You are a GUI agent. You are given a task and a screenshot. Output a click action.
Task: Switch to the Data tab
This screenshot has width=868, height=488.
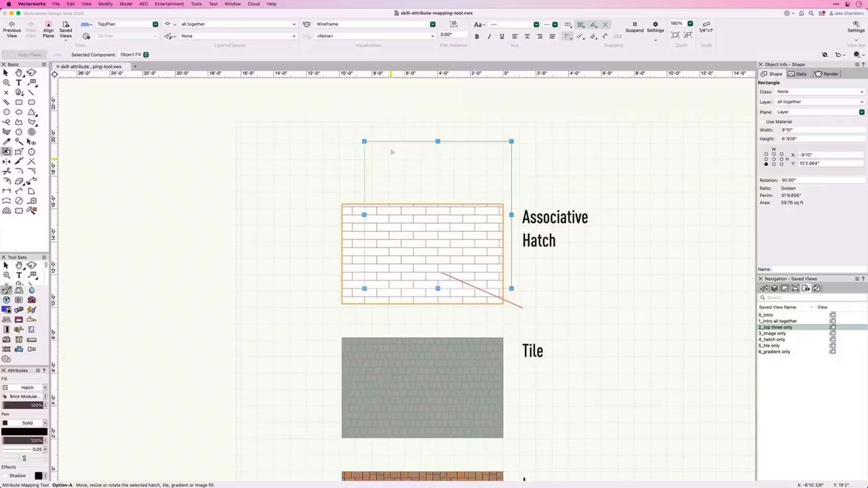coord(797,74)
